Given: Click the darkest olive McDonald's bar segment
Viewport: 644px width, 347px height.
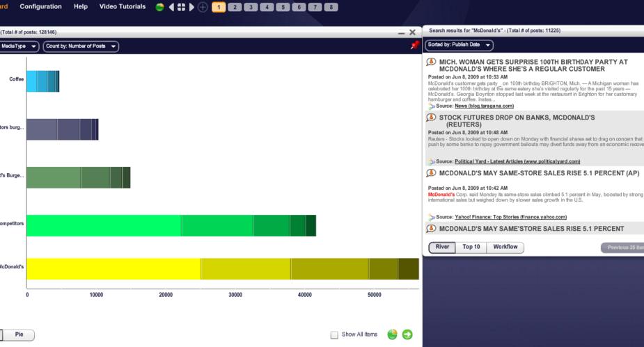Looking at the screenshot, I should click(x=408, y=269).
